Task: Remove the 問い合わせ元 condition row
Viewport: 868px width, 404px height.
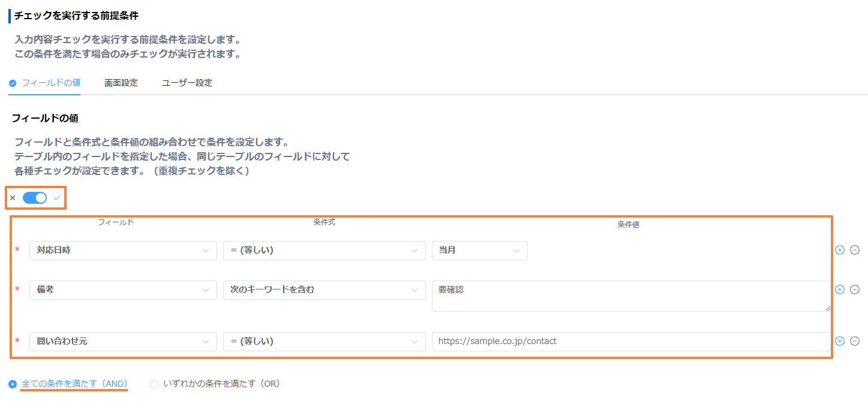Action: tap(855, 341)
